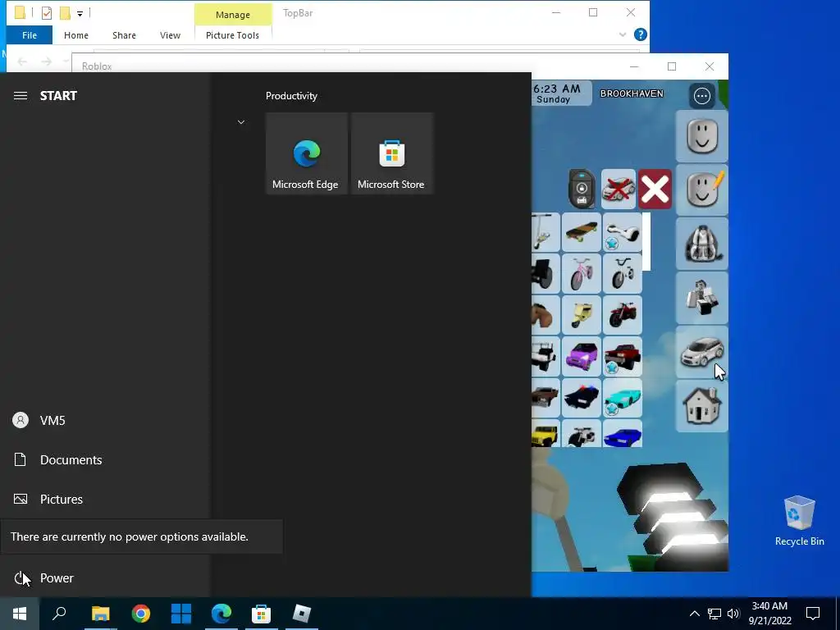The width and height of the screenshot is (840, 630).
Task: Select the kick scooter vehicle
Action: 546,232
